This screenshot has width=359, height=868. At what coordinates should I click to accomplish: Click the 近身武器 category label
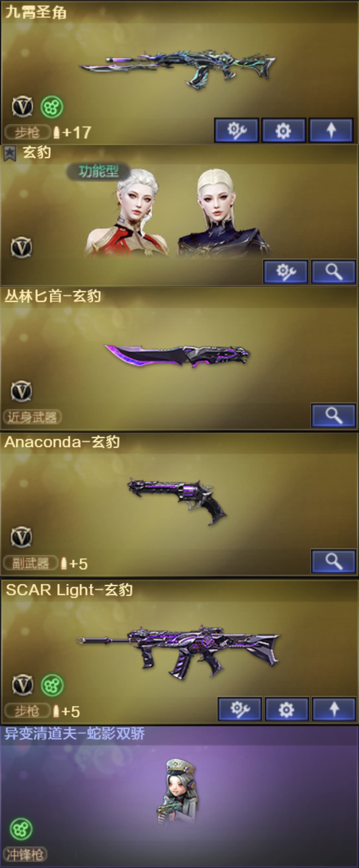32,417
